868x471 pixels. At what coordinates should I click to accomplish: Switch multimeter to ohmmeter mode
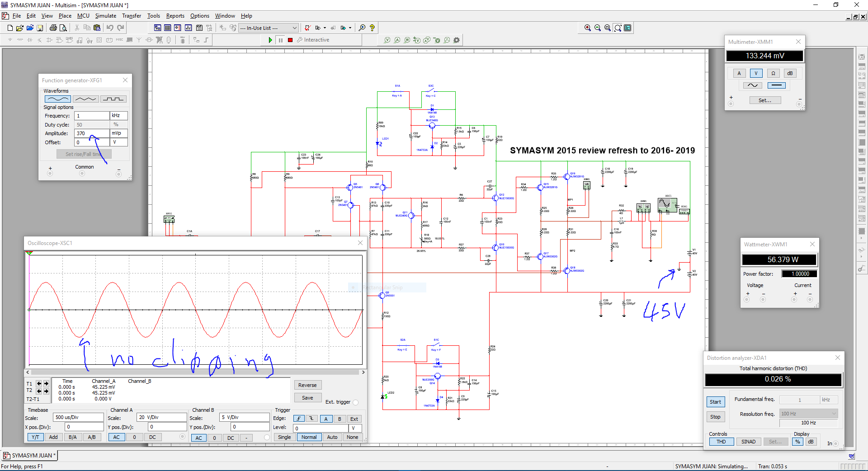click(x=773, y=73)
